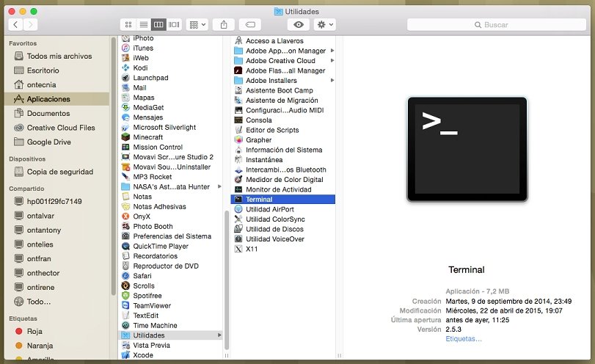This screenshot has height=364, width=595.
Task: Expand Adobe Creative Cloud folder arrow
Action: point(332,60)
